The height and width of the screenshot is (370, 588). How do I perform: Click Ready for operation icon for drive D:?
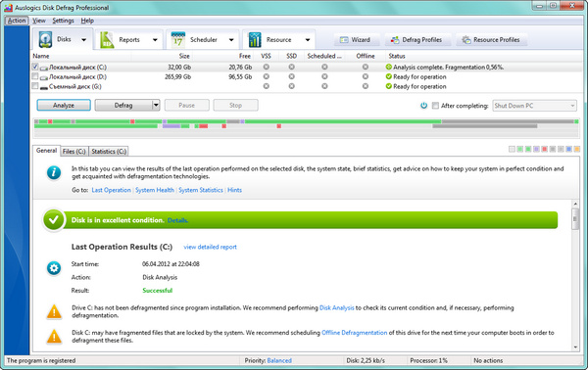pyautogui.click(x=388, y=76)
